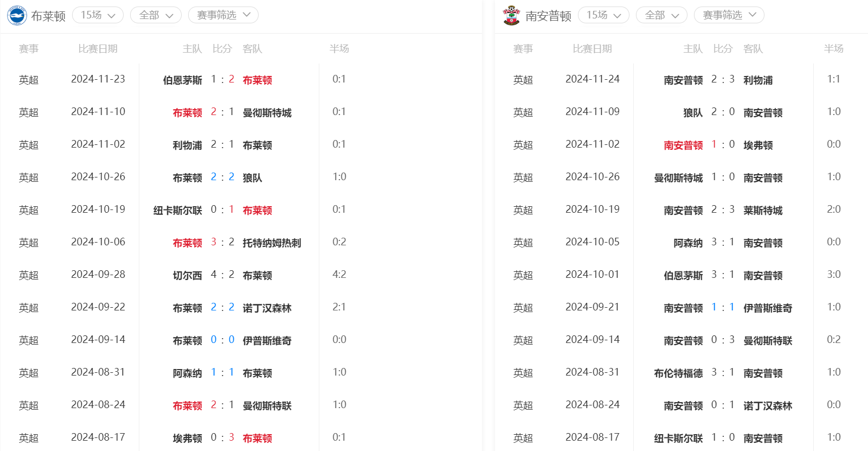
Task: Click 狼队 in Brighton's 2024-10-26 match
Action: [253, 178]
